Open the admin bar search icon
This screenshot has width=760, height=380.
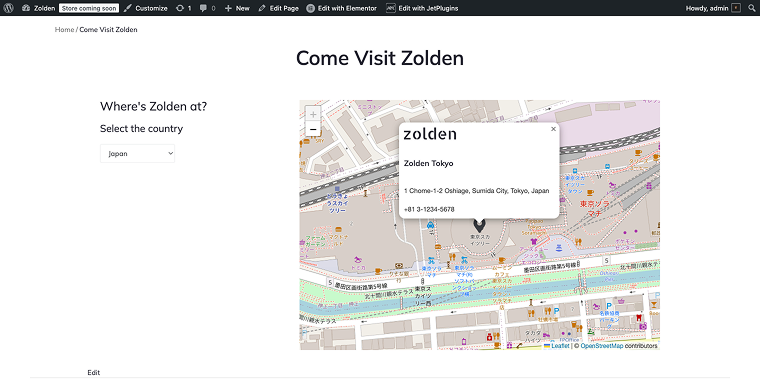click(x=751, y=8)
